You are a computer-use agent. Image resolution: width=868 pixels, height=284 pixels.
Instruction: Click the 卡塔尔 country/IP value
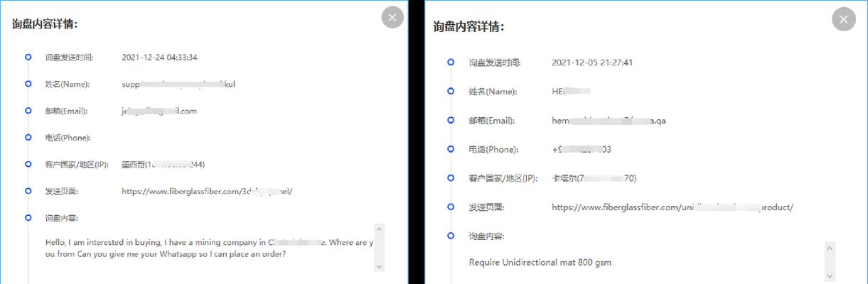point(594,178)
